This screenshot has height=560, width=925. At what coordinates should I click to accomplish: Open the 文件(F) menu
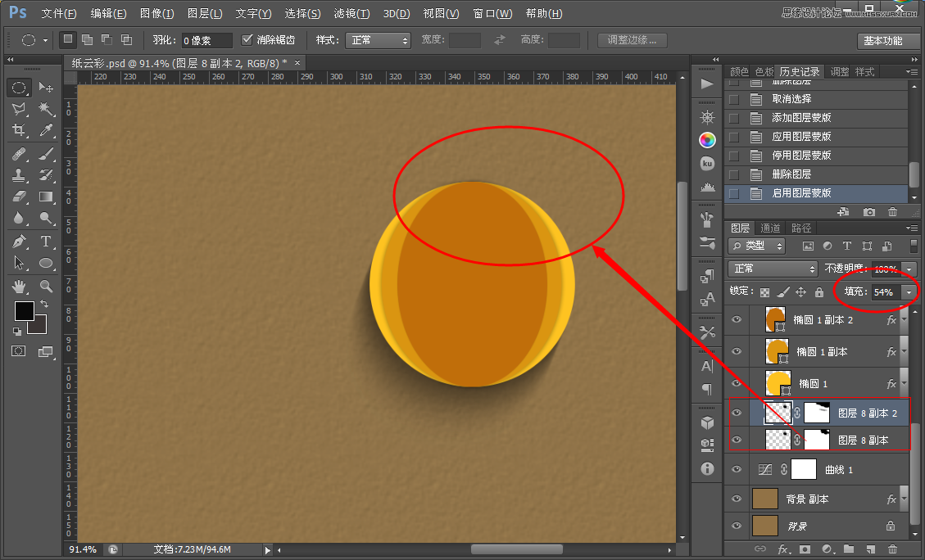click(x=59, y=13)
